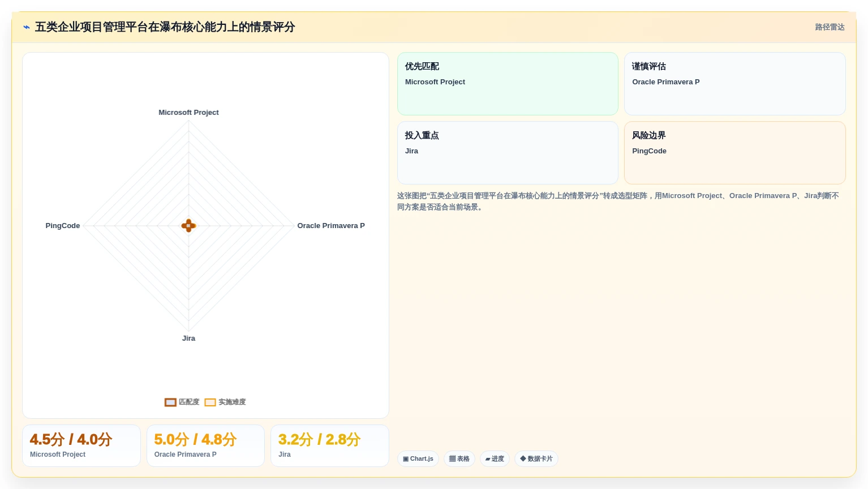Image resolution: width=868 pixels, height=489 pixels.
Task: Click the 3.2分 / 2.8分 score card
Action: [x=330, y=446]
